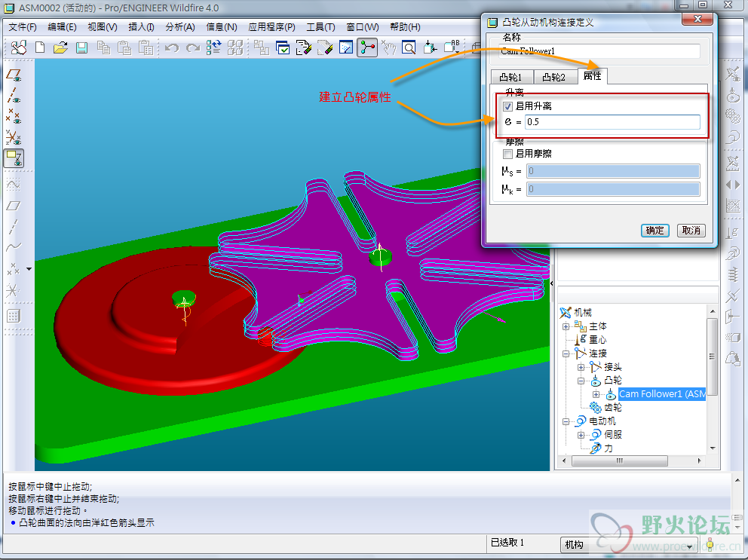Toggle coordinate system display

coord(14,137)
